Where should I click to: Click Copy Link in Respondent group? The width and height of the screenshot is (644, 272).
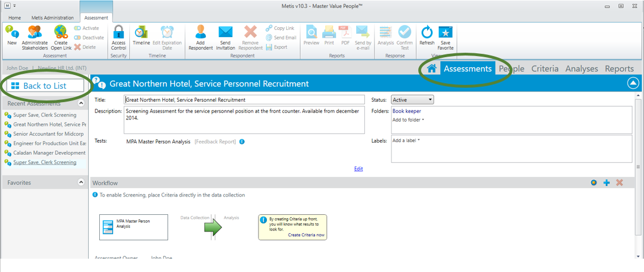(280, 28)
